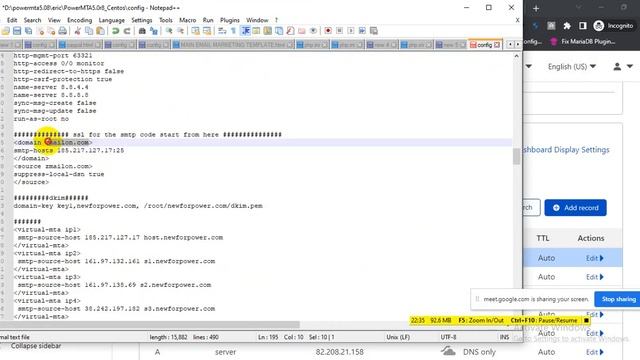
Task: Click the line 'run-as-root no'
Action: [x=41, y=119]
